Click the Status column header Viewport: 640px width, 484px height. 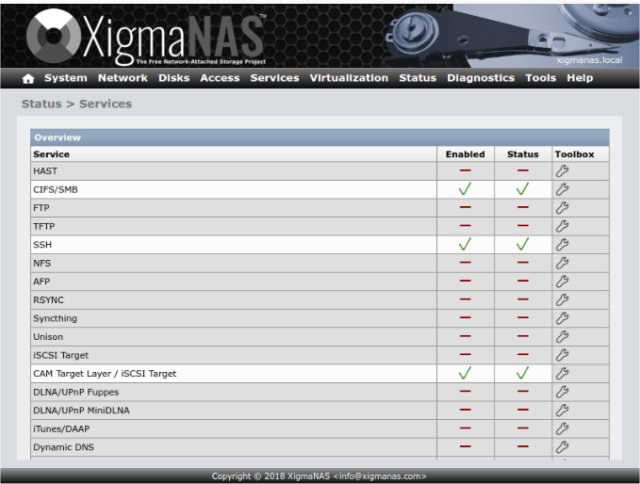click(523, 154)
